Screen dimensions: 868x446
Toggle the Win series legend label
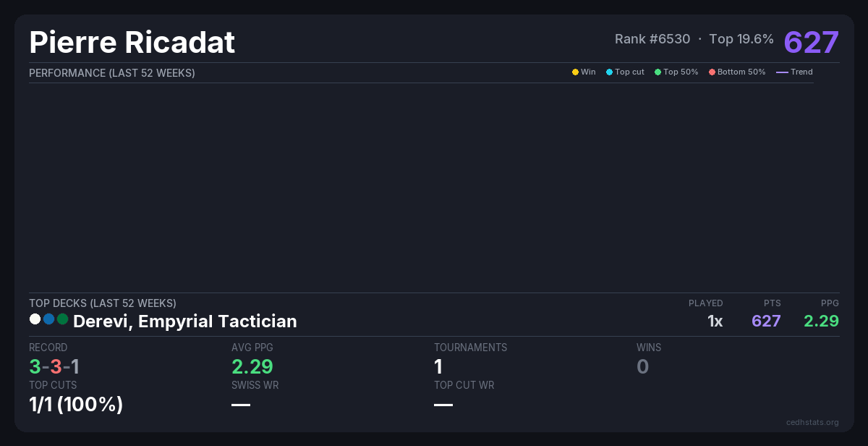click(588, 72)
